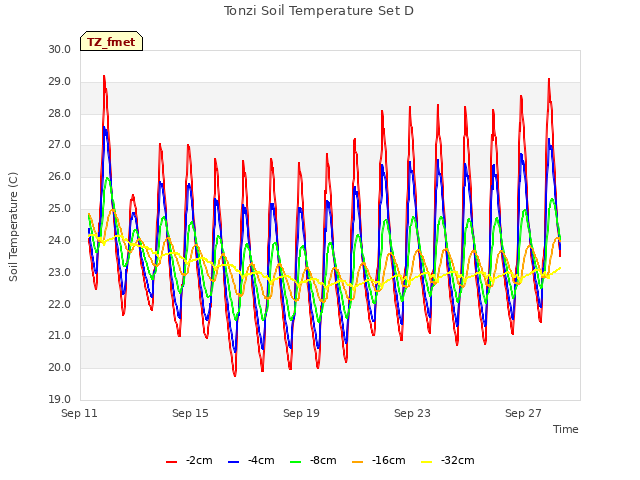Image resolution: width=640 pixels, height=480 pixels.
Task: Click the 20.0 y-axis value
Action: [x=60, y=368]
